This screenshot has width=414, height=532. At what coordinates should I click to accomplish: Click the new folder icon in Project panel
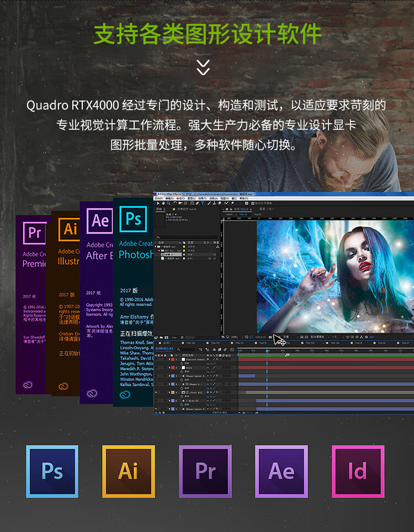161,337
